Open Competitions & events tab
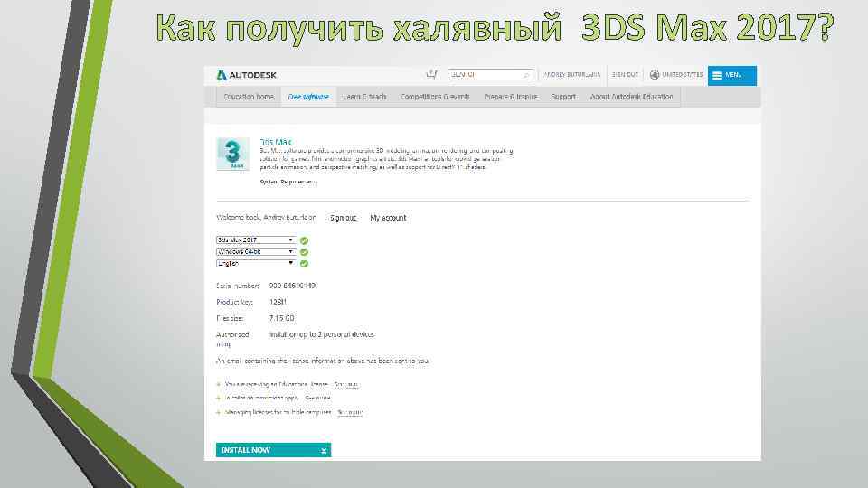This screenshot has width=868, height=488. coord(435,97)
